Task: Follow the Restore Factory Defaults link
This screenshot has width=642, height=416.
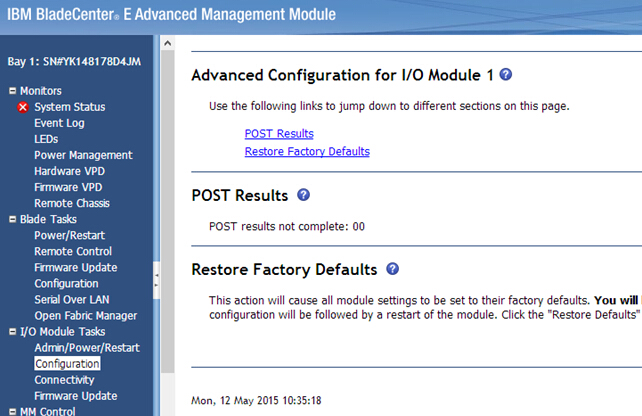Action: [x=307, y=151]
